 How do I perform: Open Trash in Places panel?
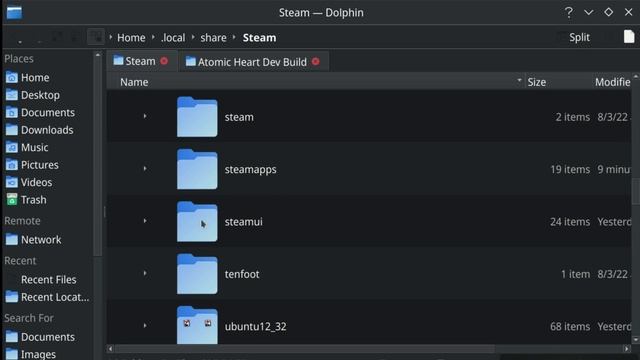point(26,200)
